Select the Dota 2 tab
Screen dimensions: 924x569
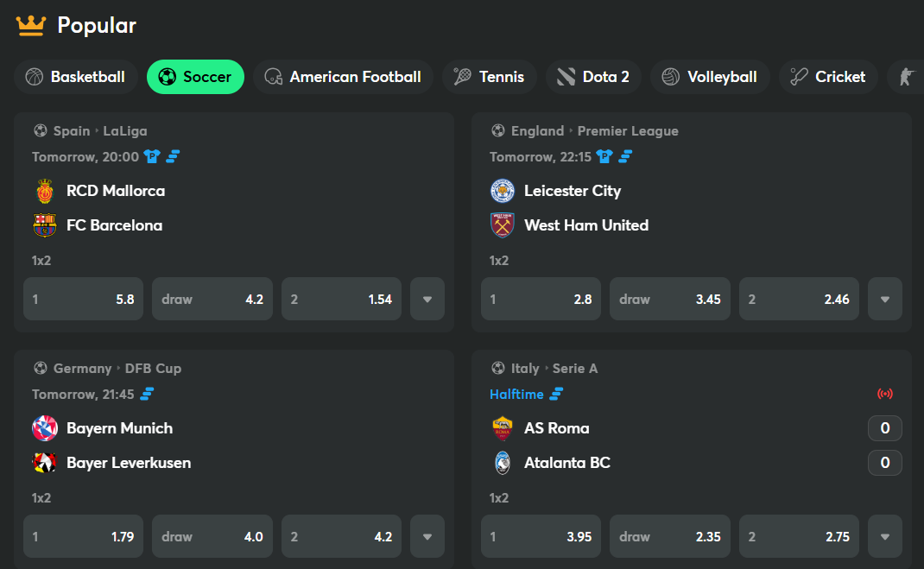coord(593,77)
